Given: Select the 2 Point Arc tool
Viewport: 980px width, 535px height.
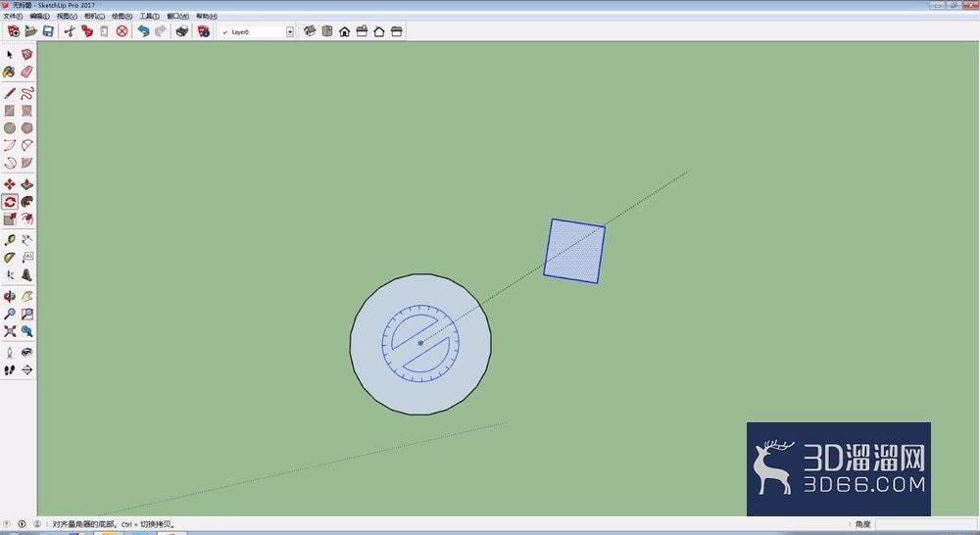Looking at the screenshot, I should [26, 145].
